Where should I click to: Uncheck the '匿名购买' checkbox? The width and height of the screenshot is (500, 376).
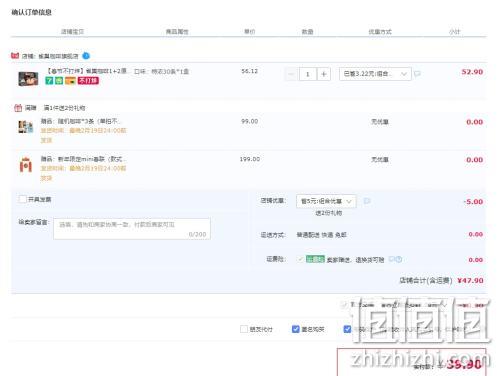295,329
